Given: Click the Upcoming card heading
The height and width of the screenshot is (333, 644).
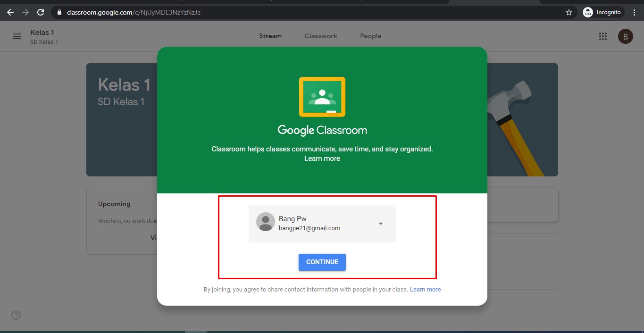Looking at the screenshot, I should (114, 204).
